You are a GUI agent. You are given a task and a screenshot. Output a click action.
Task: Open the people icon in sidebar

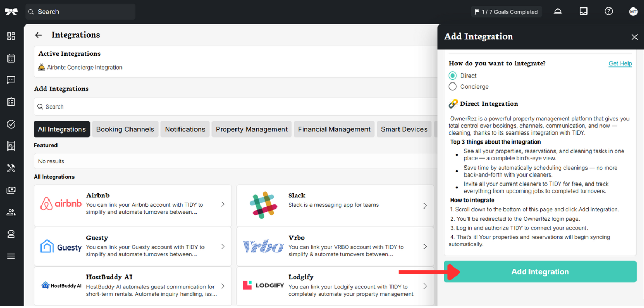tap(11, 212)
